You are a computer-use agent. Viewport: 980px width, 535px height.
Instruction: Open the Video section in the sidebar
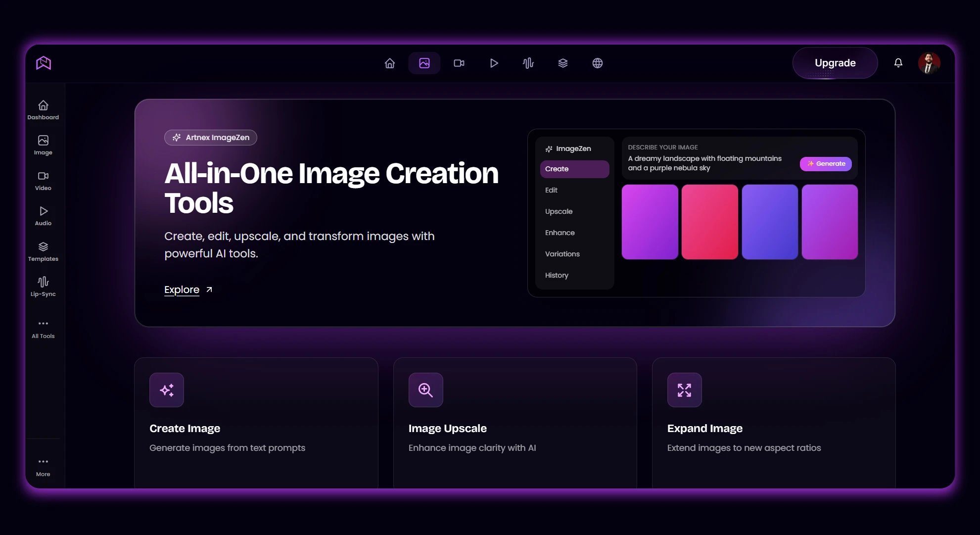coord(43,181)
